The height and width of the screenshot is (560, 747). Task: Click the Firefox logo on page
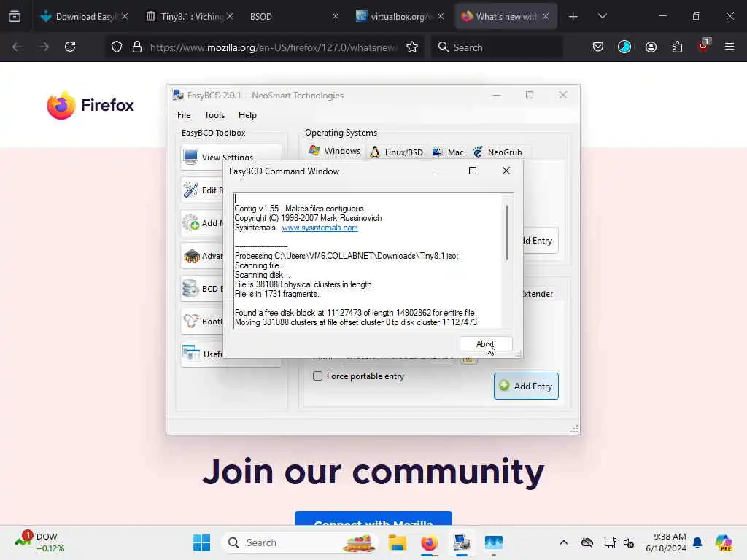(90, 105)
